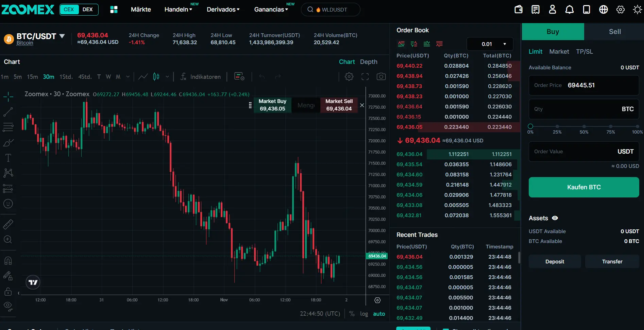Click the Transfer button
Screen dimensions: 644x330
[612, 262]
